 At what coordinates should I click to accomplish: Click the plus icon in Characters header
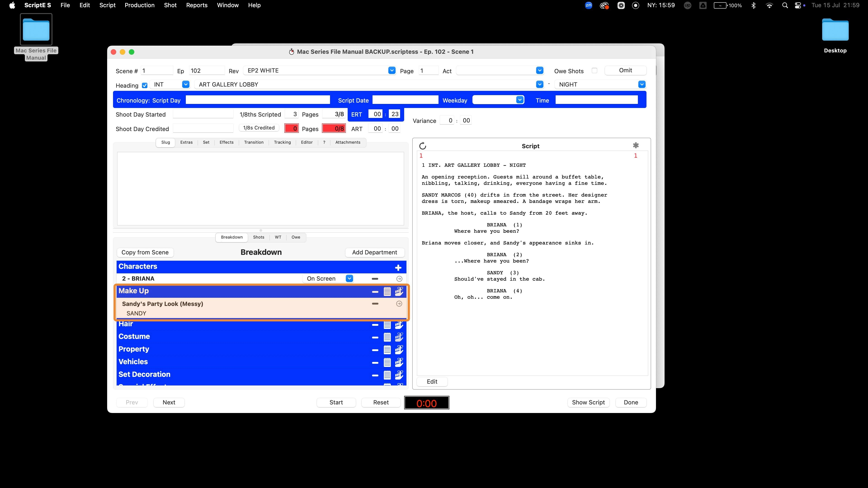tap(398, 267)
